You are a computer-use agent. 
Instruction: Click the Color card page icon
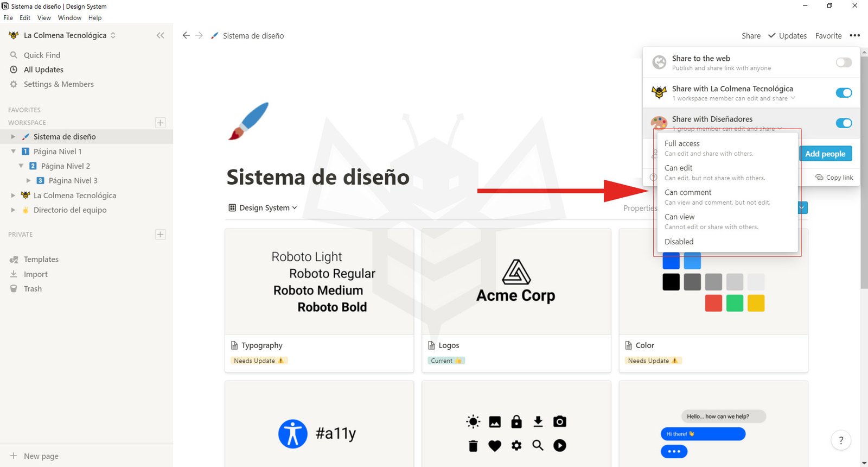pos(629,345)
